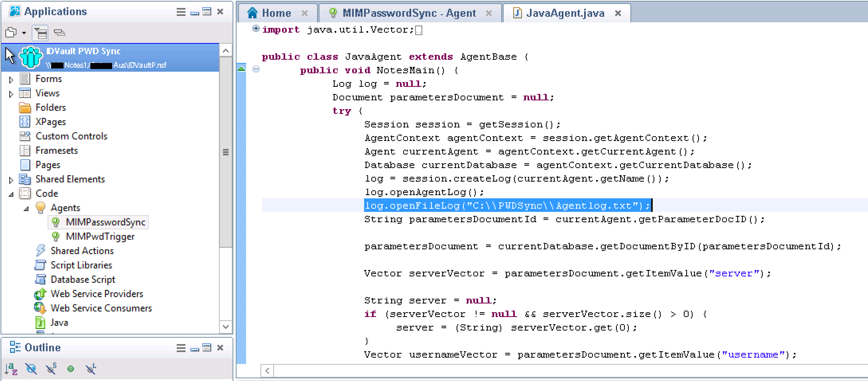Image resolution: width=868 pixels, height=381 pixels.
Task: Click the editor horizontal scrollbar left arrow
Action: coord(267,371)
